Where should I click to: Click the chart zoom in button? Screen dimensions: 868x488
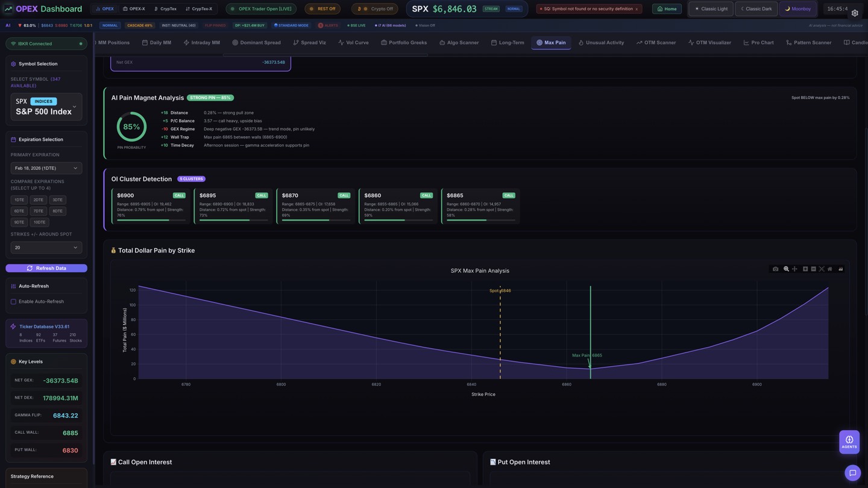tap(805, 269)
